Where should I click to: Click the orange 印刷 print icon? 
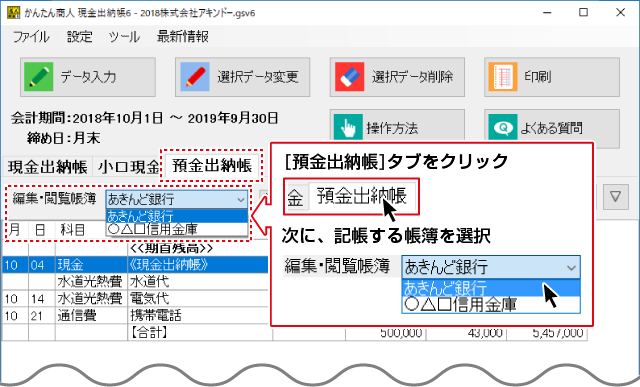(x=503, y=76)
